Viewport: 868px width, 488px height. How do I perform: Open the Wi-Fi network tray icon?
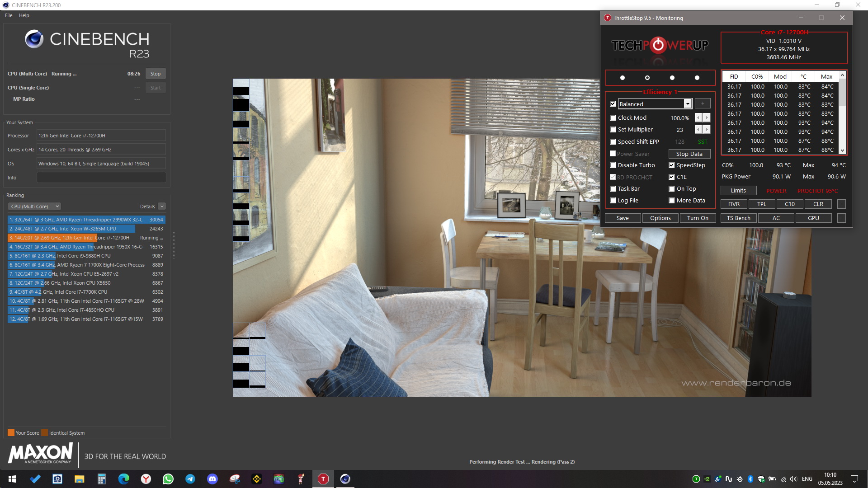coord(783,479)
